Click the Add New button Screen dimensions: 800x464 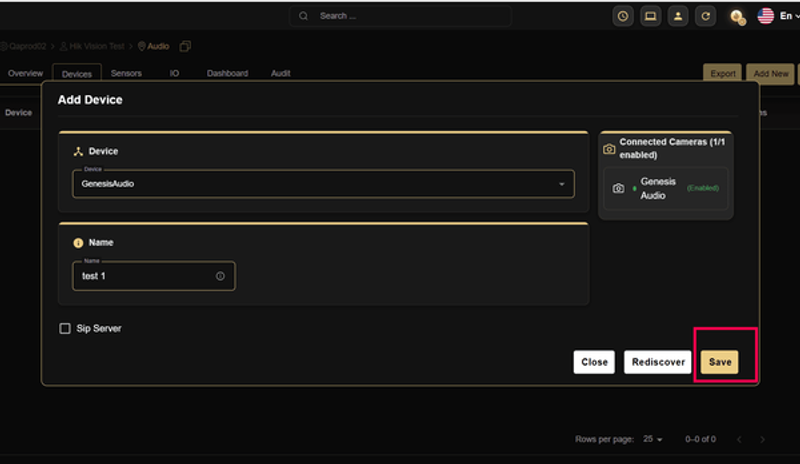coord(770,74)
